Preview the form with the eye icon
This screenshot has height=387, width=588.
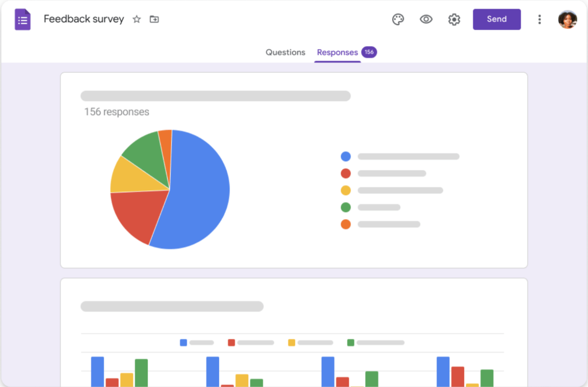click(x=426, y=19)
